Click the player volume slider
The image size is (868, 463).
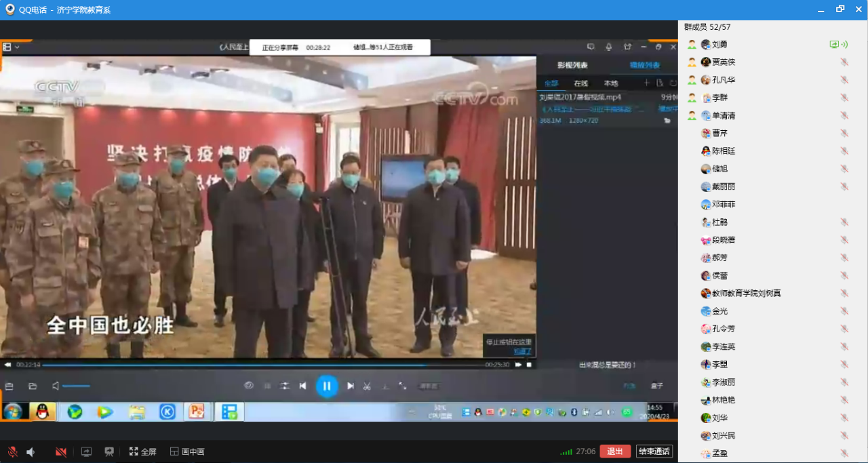click(76, 386)
